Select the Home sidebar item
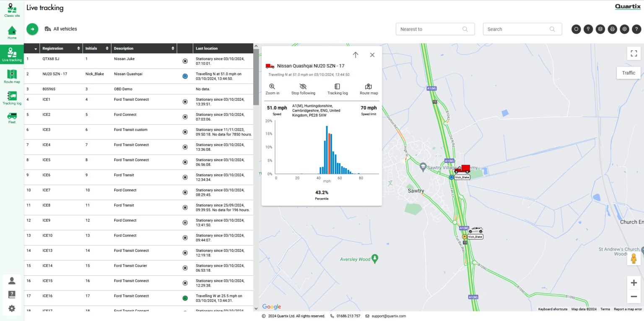This screenshot has height=321, width=644. coord(12,33)
